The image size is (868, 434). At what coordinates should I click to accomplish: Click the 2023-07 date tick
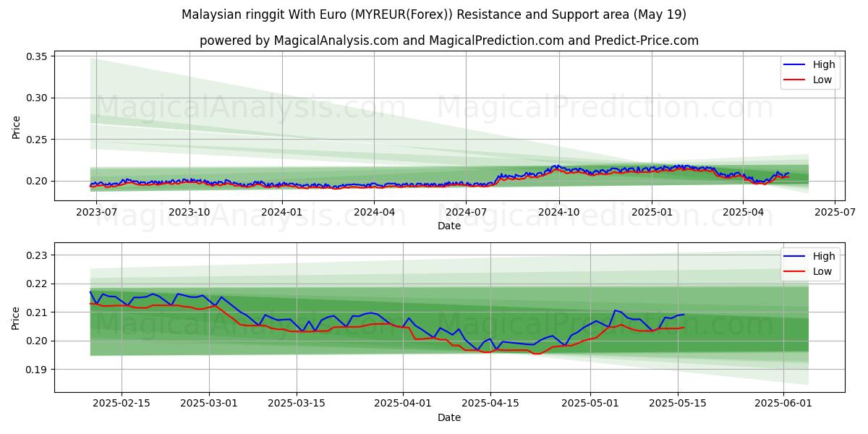[x=97, y=213]
